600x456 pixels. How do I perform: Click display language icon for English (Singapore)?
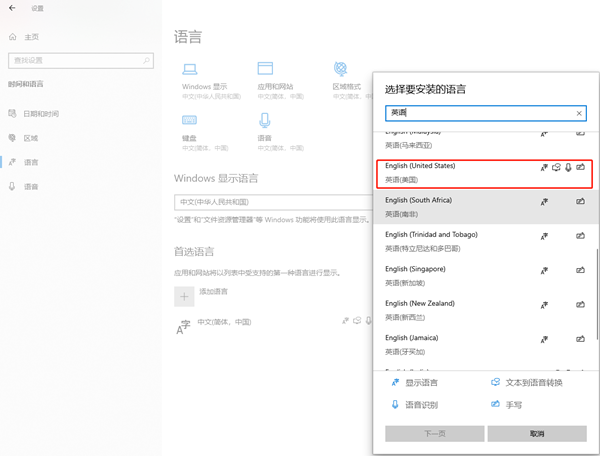pyautogui.click(x=544, y=270)
